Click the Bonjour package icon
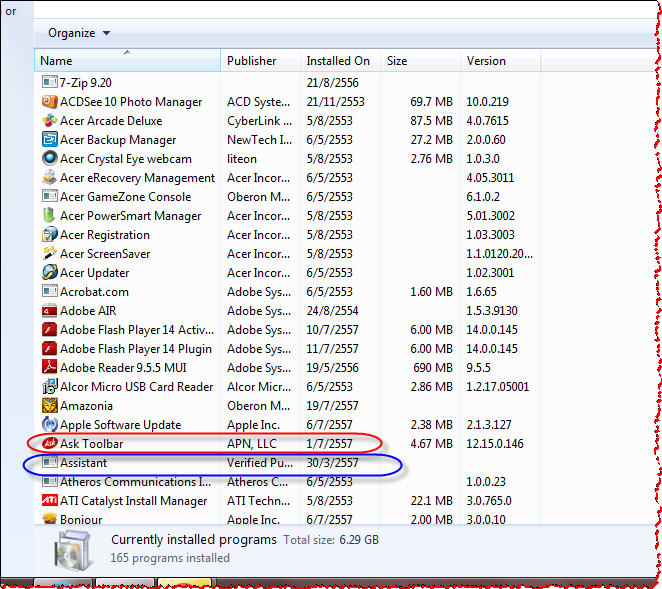Viewport: 662px width, 589px height. 49,518
